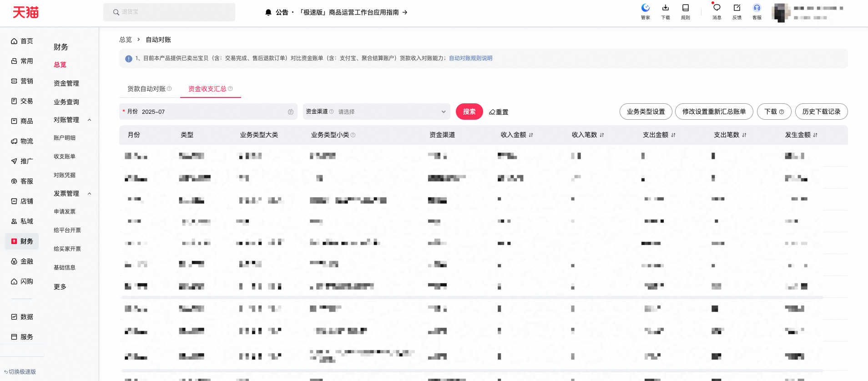Click 总览 breadcrumb link
This screenshot has height=381, width=868.
126,40
